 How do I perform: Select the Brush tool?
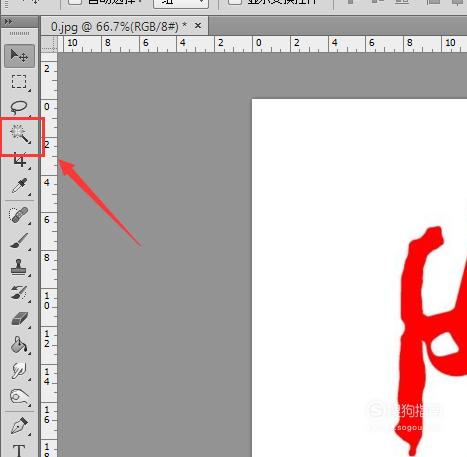click(19, 241)
